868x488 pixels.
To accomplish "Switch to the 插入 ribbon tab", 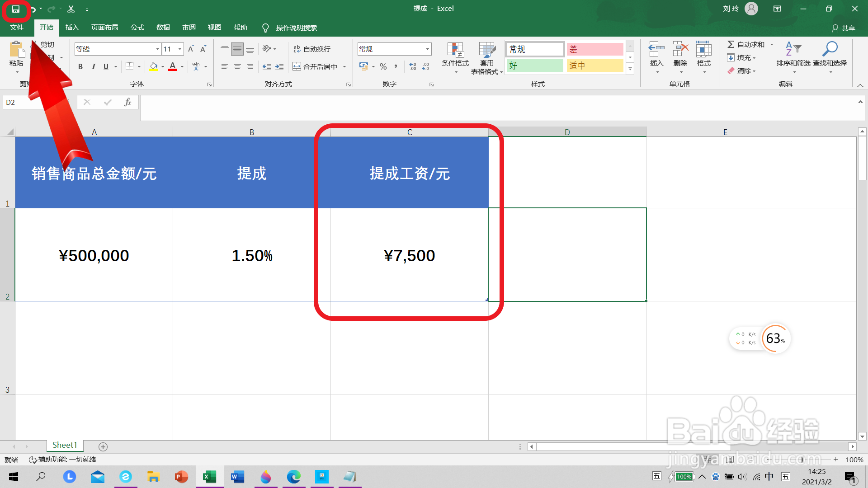I will [x=72, y=28].
